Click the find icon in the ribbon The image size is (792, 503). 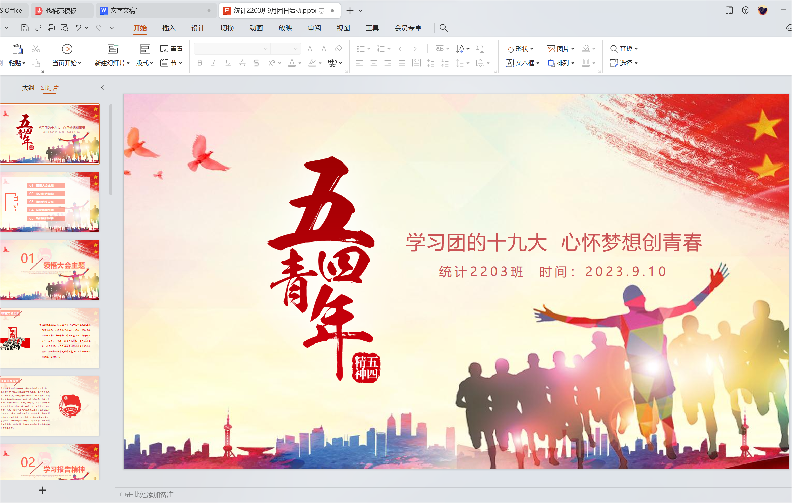tap(614, 48)
